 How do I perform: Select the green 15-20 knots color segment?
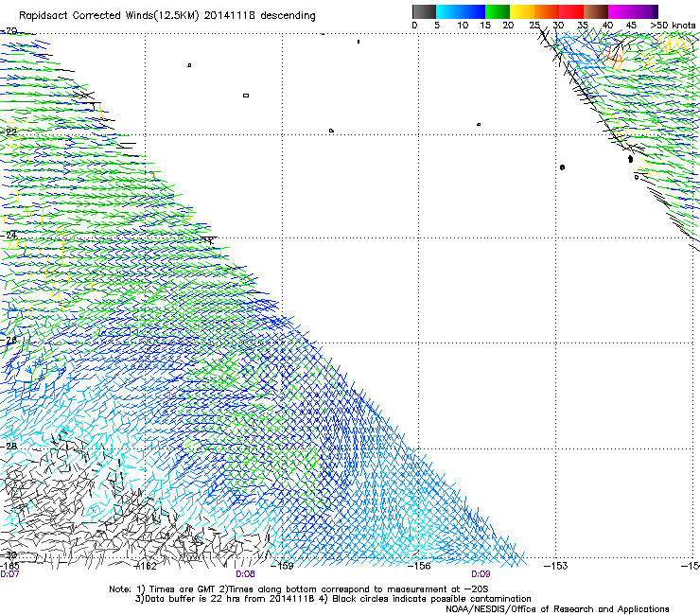pyautogui.click(x=498, y=11)
